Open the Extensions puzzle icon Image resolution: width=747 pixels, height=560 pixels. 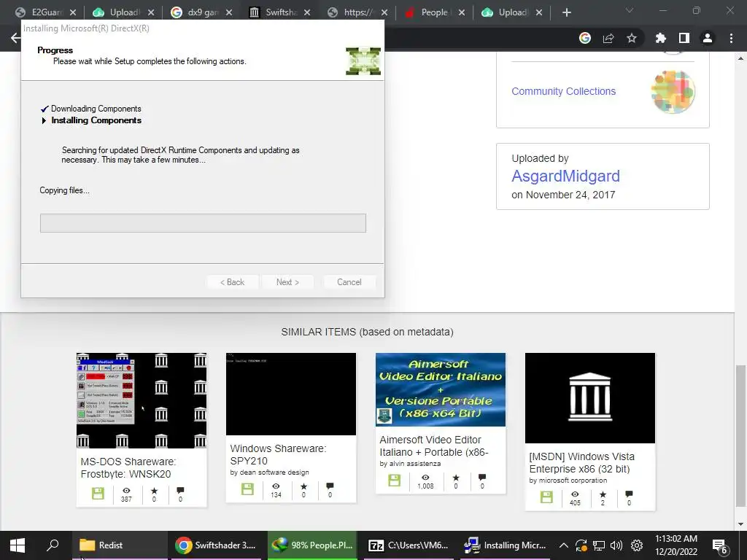coord(661,38)
